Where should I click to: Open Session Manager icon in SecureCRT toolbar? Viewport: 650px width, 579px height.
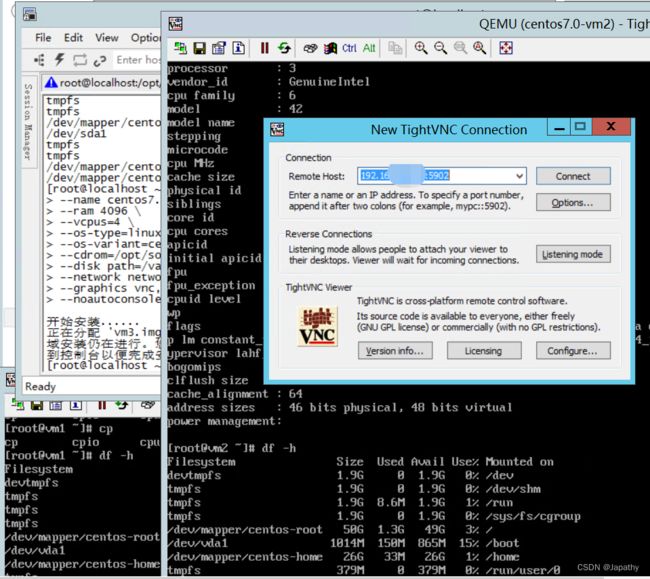(39, 61)
